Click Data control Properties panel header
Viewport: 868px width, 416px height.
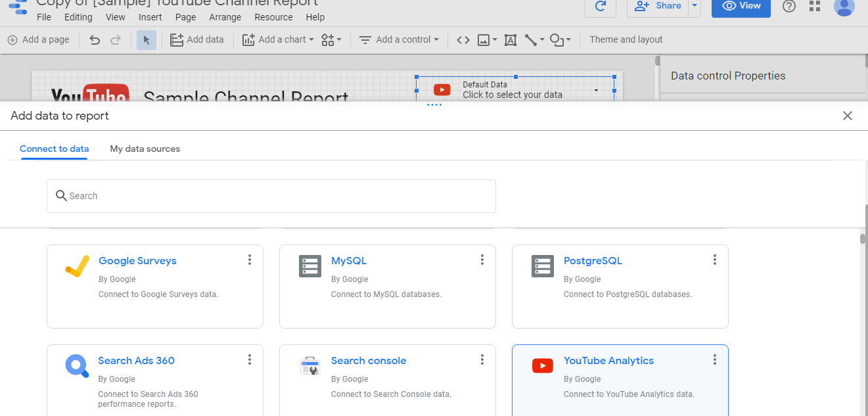coord(728,76)
